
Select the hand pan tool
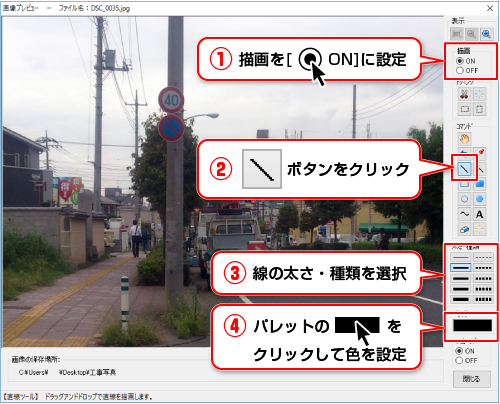pyautogui.click(x=464, y=138)
